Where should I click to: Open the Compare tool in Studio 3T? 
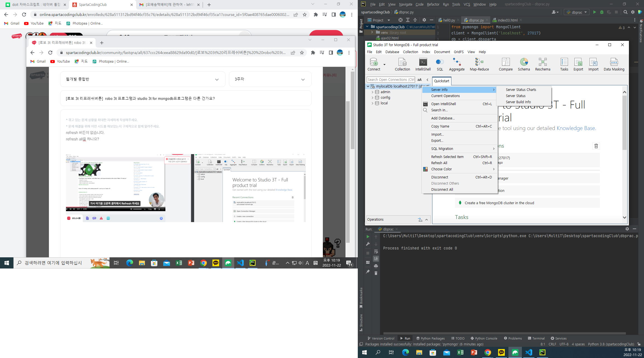[x=506, y=64]
